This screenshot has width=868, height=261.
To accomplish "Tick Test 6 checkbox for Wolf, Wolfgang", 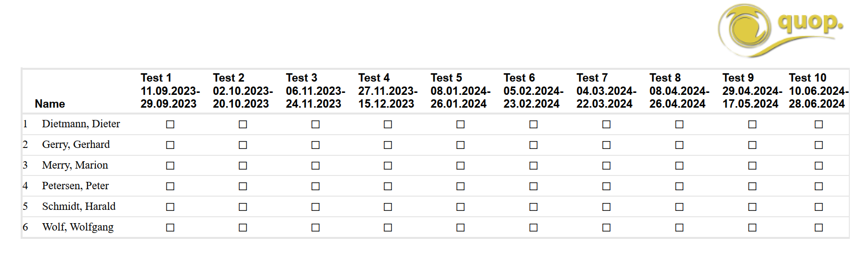I will 533,228.
